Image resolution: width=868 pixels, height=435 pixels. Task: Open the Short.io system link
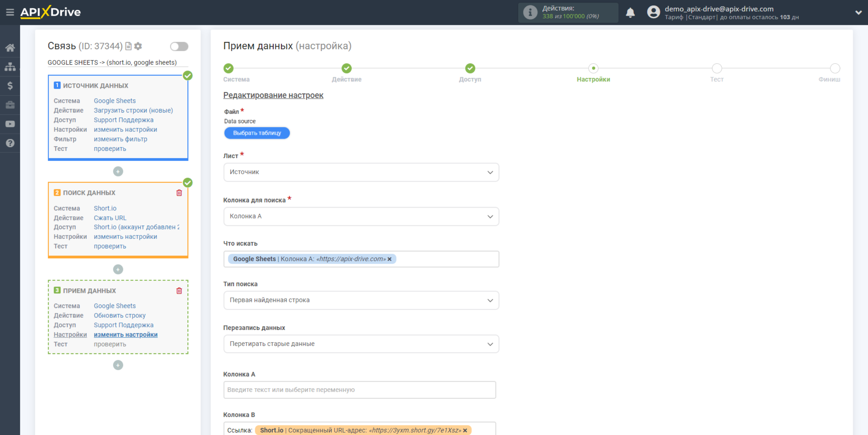(x=105, y=208)
